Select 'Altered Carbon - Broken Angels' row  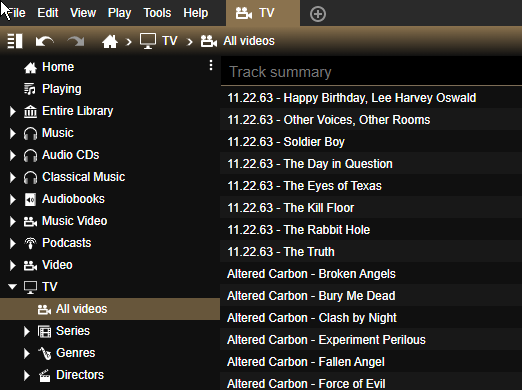click(371, 274)
